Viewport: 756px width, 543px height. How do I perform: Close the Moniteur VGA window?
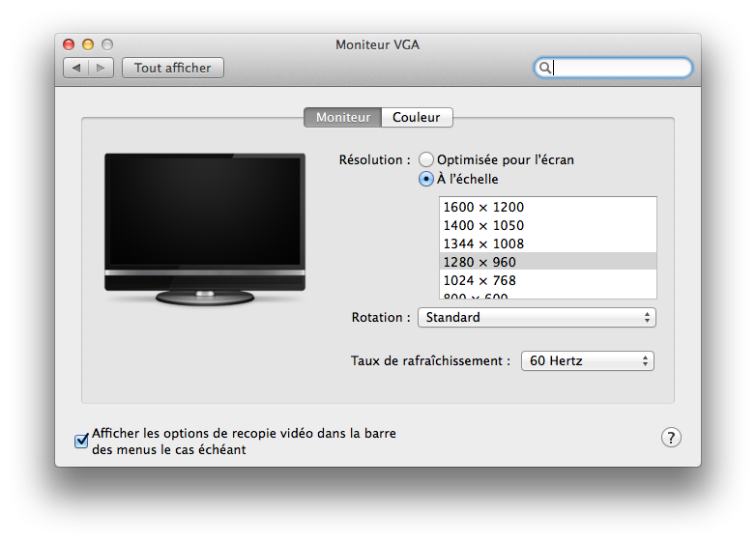69,44
